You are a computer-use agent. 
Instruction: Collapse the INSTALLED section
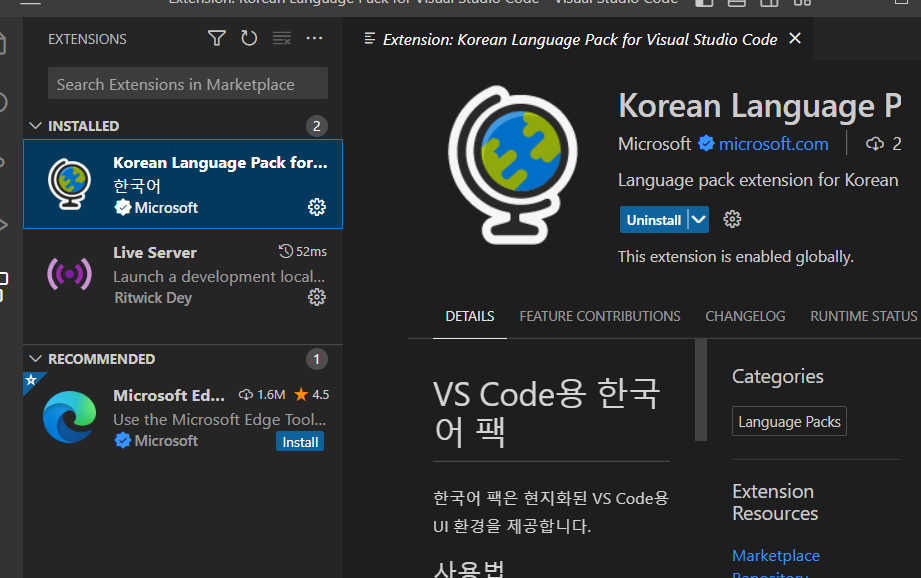35,126
